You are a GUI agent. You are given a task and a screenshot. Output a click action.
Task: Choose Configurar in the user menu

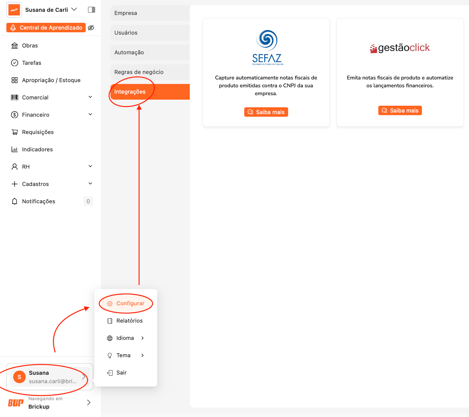tap(126, 303)
